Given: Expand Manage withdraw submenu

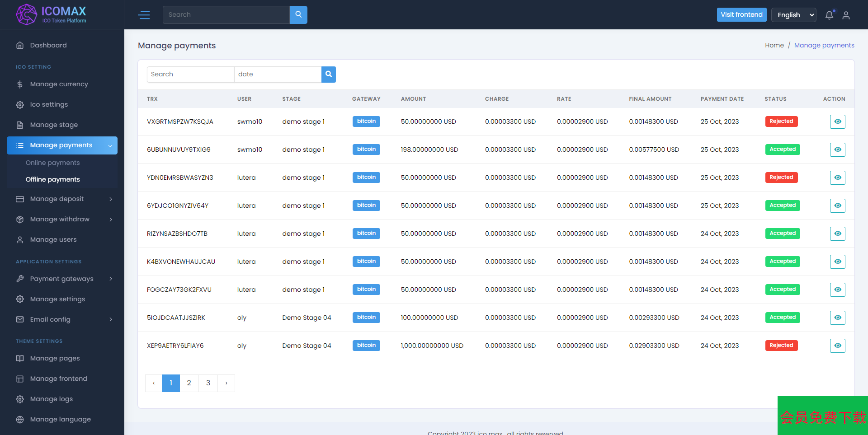Looking at the screenshot, I should pos(62,219).
